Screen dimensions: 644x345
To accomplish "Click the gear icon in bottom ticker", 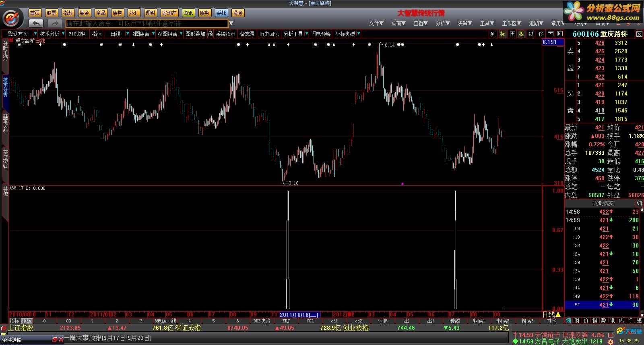I will pos(611,342).
